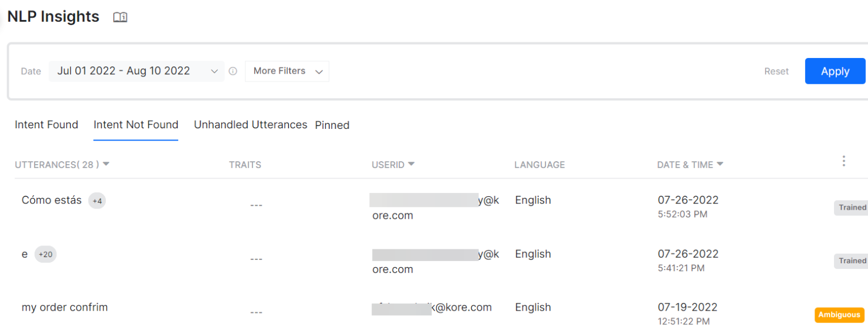Sort by the Date & Time column

[x=720, y=165]
